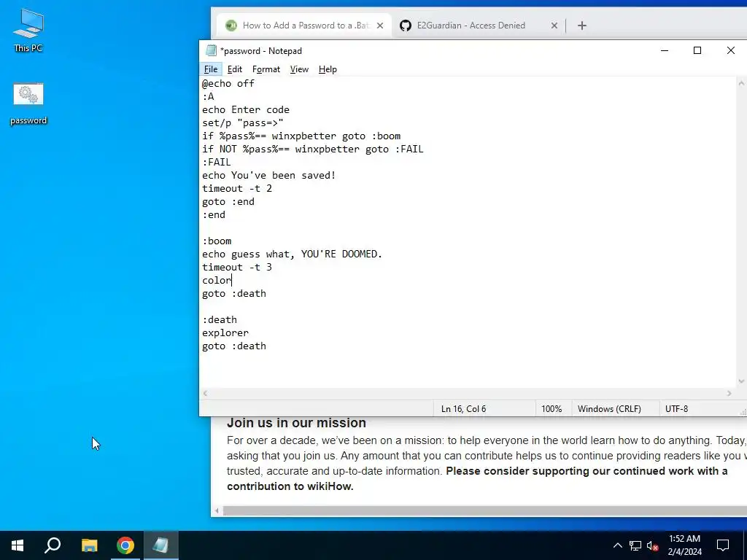This screenshot has height=560, width=747.
Task: Close the wikiHow tab in Chrome
Action: tap(379, 26)
